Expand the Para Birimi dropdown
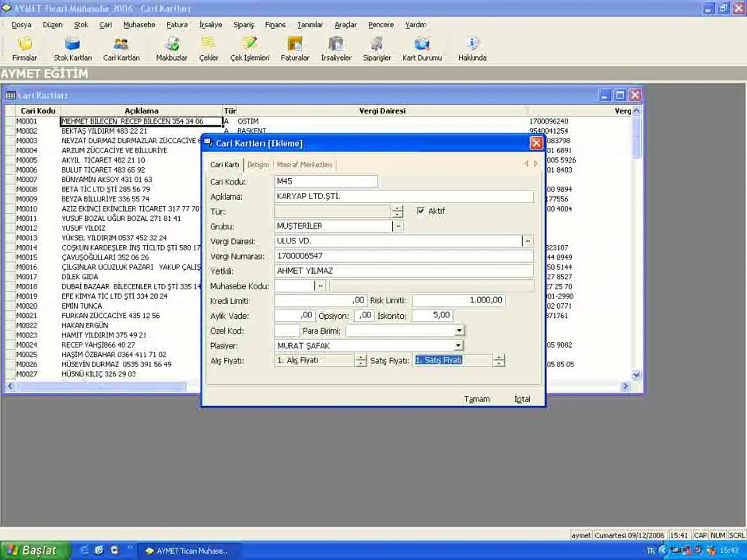 pyautogui.click(x=458, y=331)
